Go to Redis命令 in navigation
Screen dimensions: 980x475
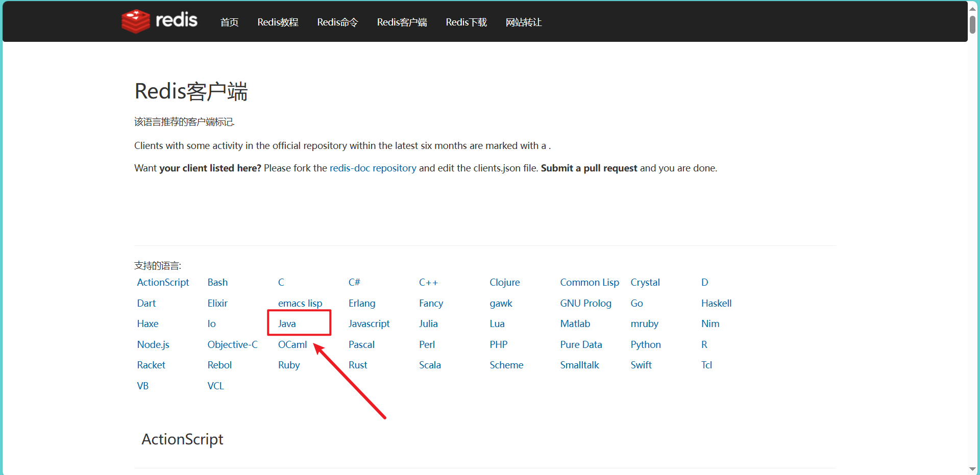[x=337, y=22]
